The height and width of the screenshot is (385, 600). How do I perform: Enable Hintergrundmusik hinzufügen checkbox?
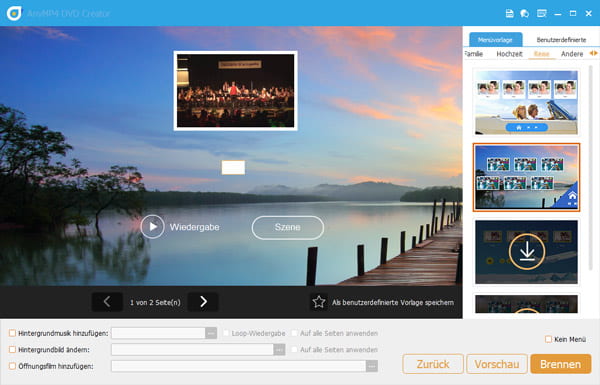pyautogui.click(x=12, y=333)
